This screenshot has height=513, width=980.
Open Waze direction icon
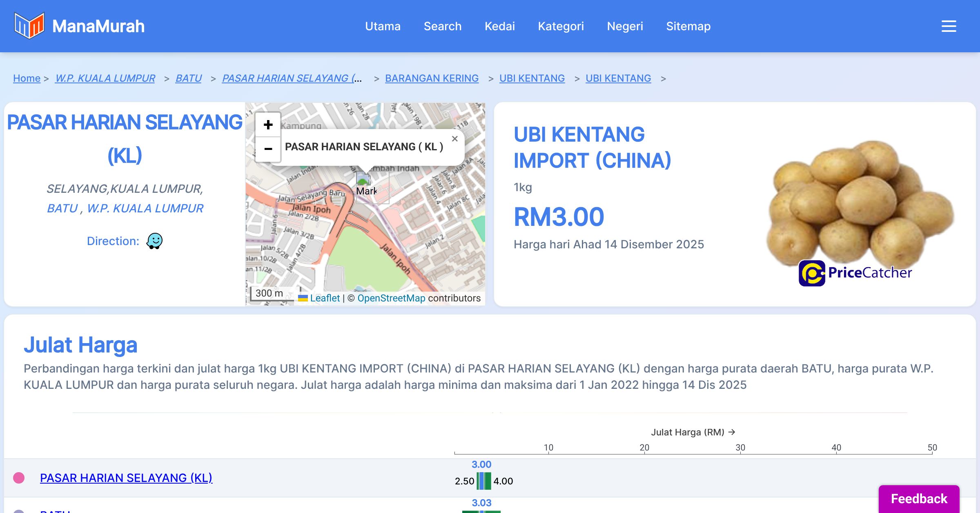[x=154, y=241]
